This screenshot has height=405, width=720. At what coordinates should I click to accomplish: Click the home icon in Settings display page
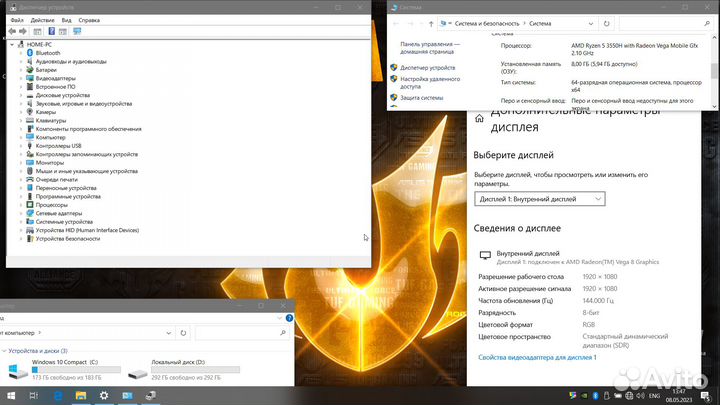click(479, 118)
